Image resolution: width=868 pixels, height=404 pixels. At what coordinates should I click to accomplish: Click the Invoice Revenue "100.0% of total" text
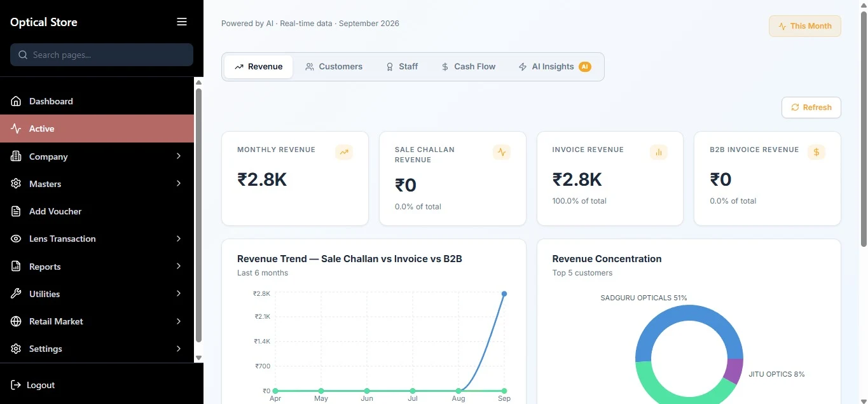pyautogui.click(x=579, y=201)
